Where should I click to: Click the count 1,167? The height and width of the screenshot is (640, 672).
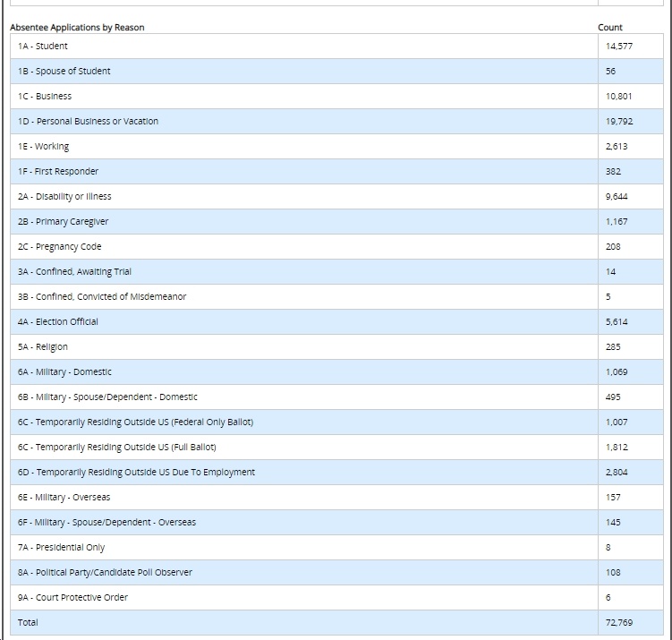(617, 222)
